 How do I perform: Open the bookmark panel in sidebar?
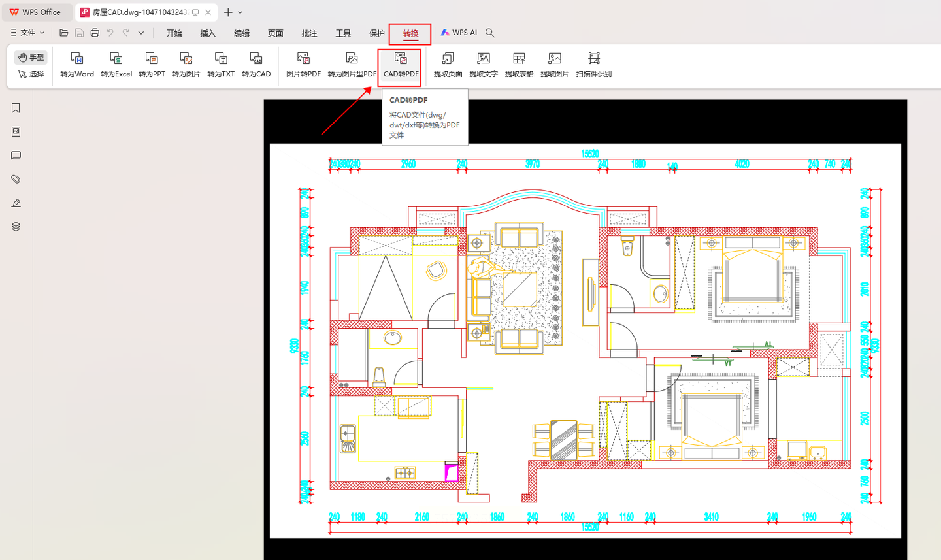click(x=16, y=108)
